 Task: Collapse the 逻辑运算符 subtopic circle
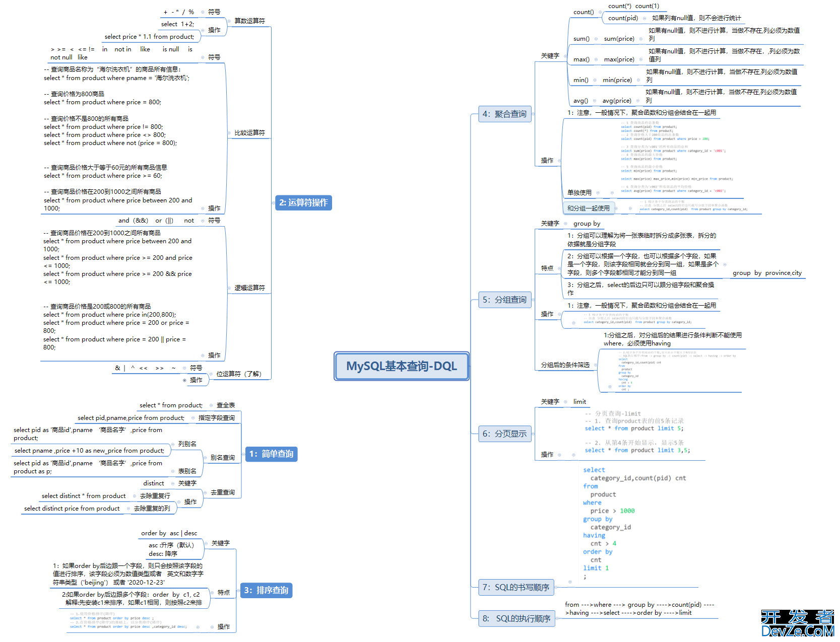(x=229, y=288)
